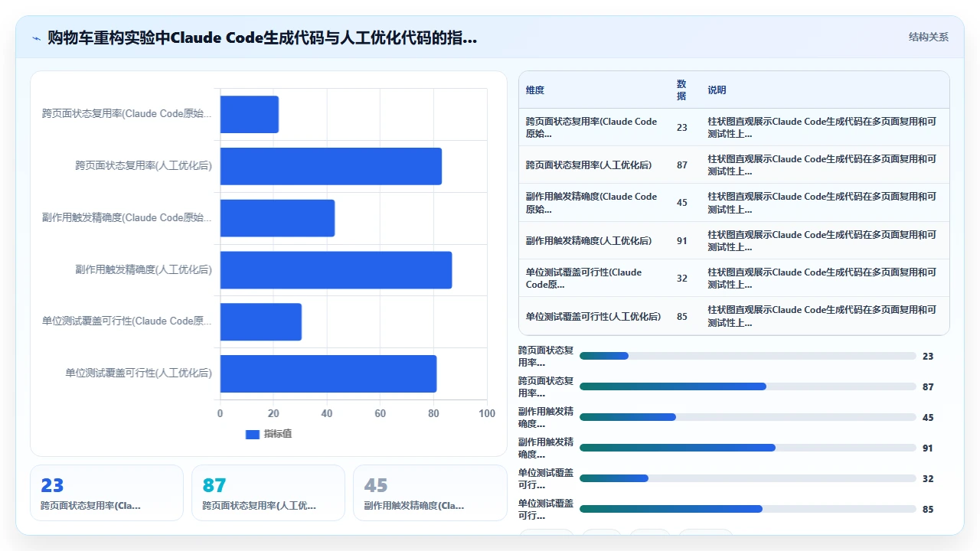The height and width of the screenshot is (551, 980).
Task: Click the progress bar showing value 91
Action: point(748,448)
